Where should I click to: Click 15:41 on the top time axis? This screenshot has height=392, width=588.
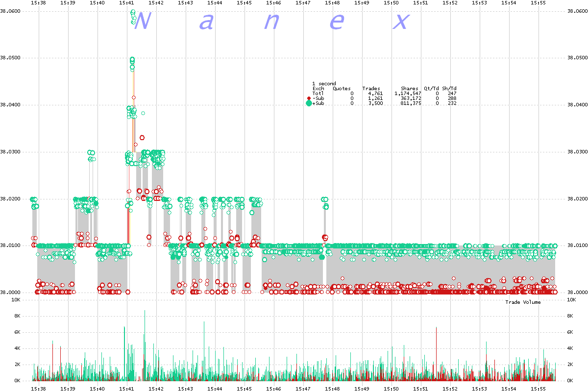(x=126, y=3)
